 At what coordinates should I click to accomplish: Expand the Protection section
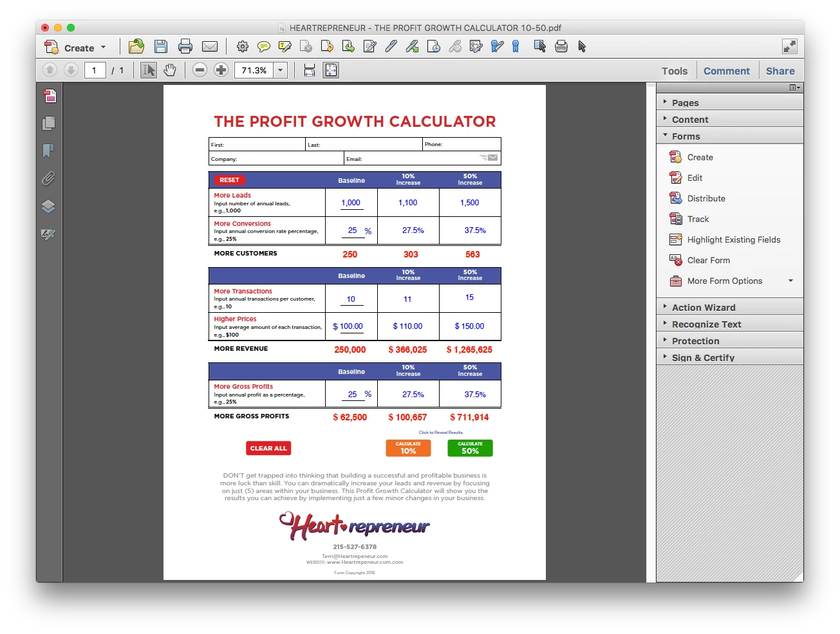coord(730,340)
